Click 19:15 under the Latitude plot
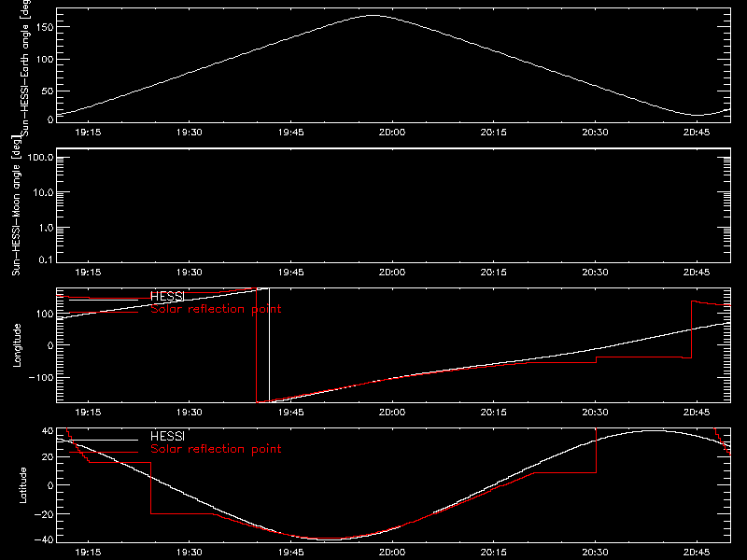747x560 pixels. coord(88,553)
